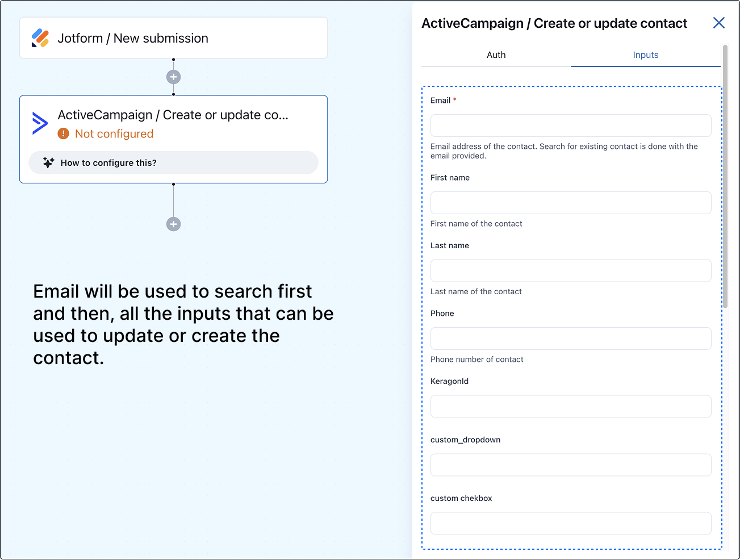Screen dimensions: 740x560
Task: Select the ActiveCampaign Create or update node title
Action: pos(173,115)
